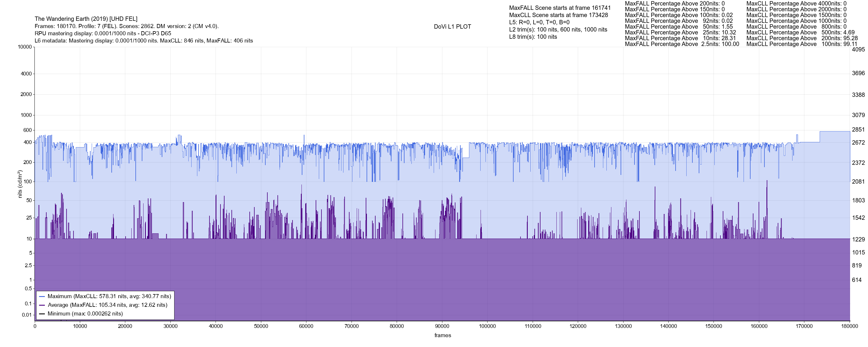Click the 4095 right-axis PQ value label
Image resolution: width=868 pixels, height=347 pixels.
(x=858, y=49)
